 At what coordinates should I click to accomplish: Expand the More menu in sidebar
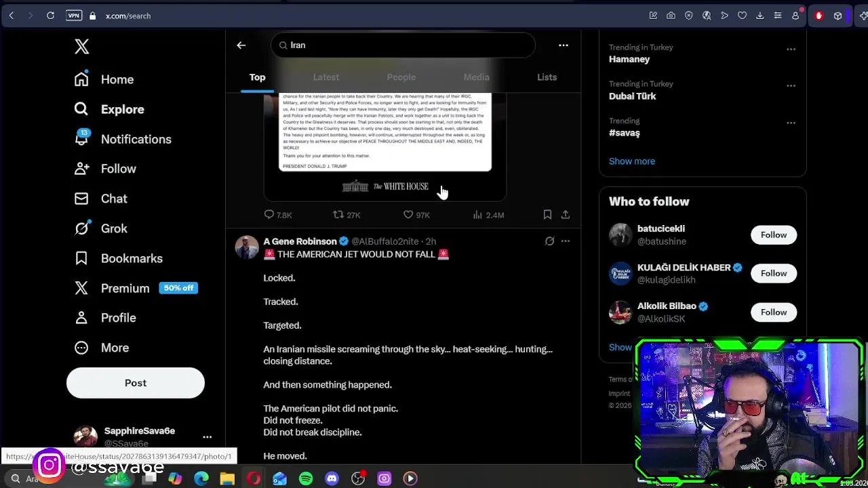tap(101, 348)
